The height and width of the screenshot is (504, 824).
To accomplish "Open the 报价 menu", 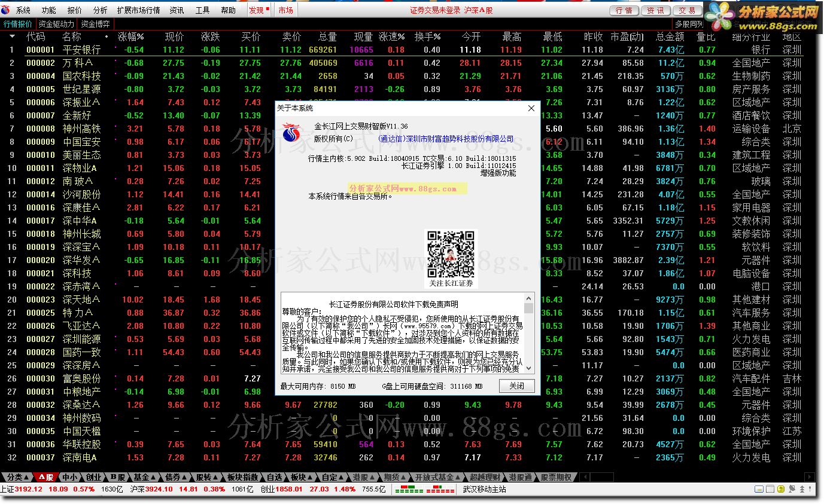I will point(75,10).
